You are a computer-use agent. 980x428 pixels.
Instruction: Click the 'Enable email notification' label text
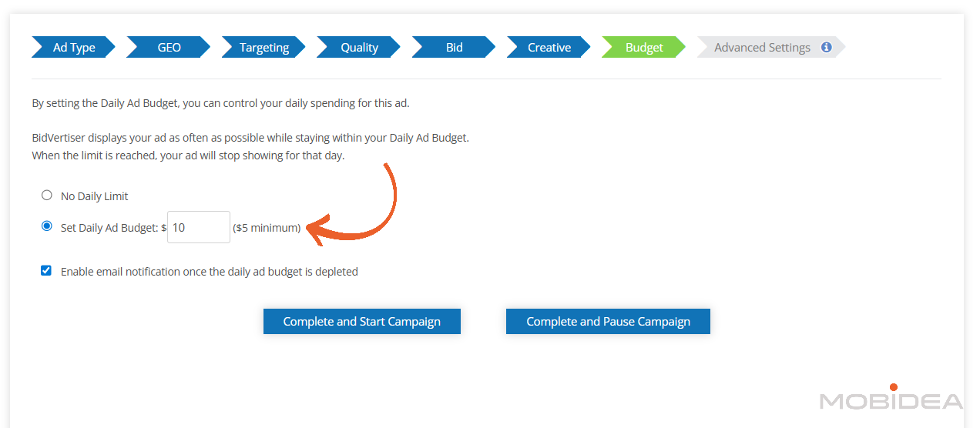[209, 272]
